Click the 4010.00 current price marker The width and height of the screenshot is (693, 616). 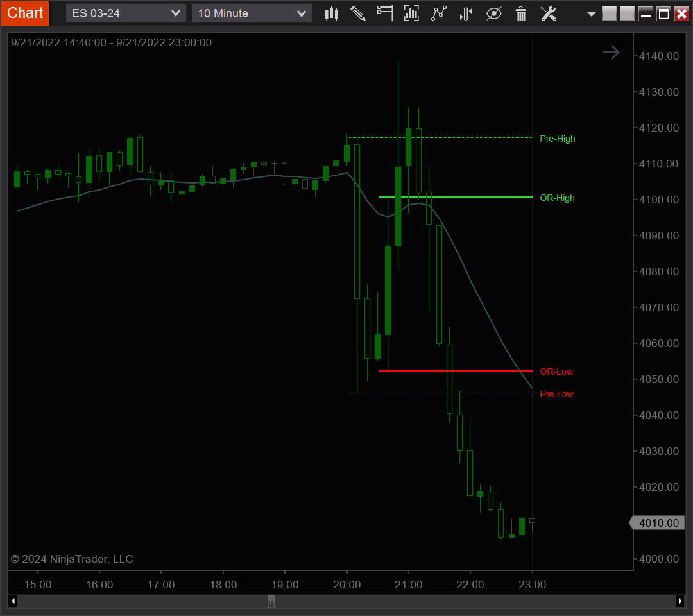click(x=658, y=523)
